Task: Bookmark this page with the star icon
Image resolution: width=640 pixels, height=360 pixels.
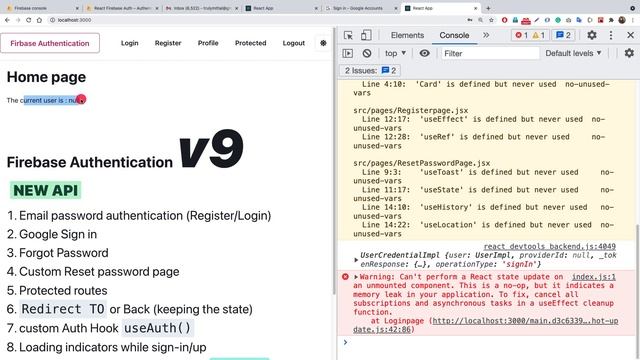Action: (491, 20)
